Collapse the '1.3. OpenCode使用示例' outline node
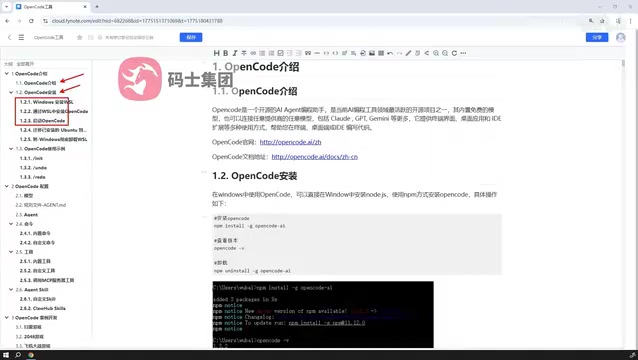Screen dimensions: 638x360 tap(11, 149)
